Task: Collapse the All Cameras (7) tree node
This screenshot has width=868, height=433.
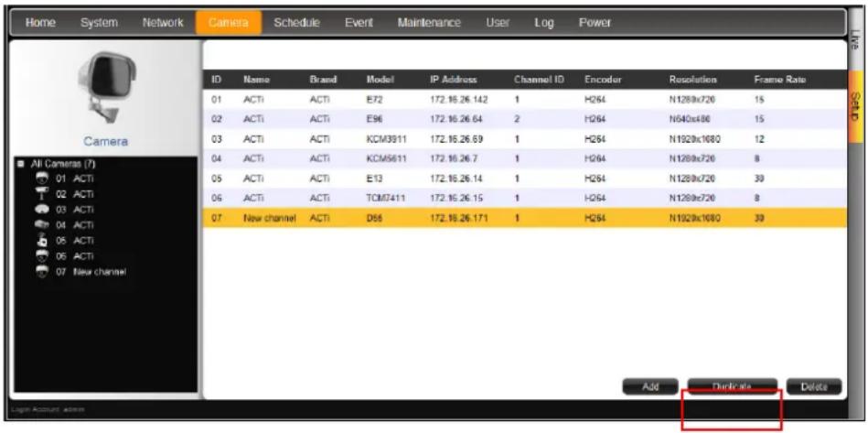Action: pos(21,165)
